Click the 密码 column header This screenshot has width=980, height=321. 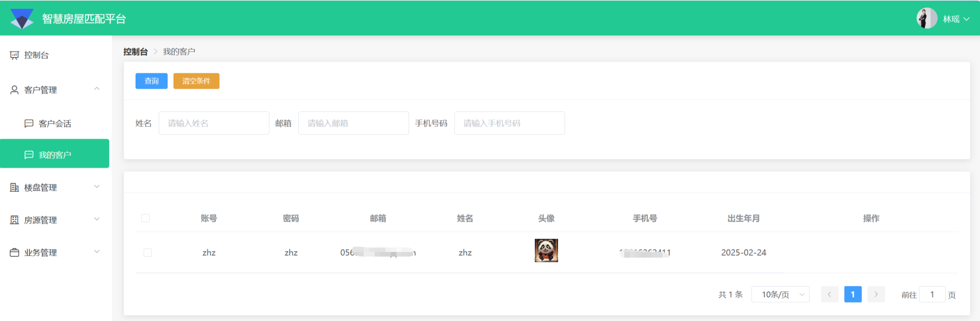291,218
